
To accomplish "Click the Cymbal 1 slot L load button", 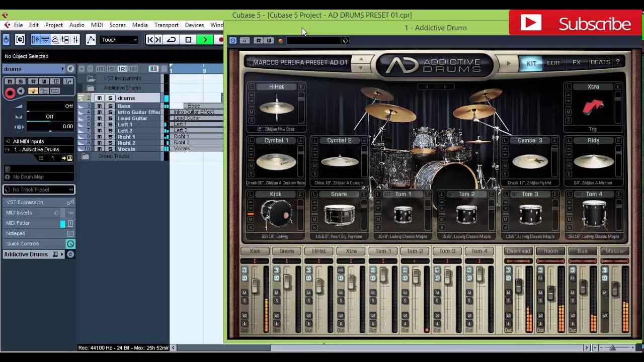I will [252, 141].
